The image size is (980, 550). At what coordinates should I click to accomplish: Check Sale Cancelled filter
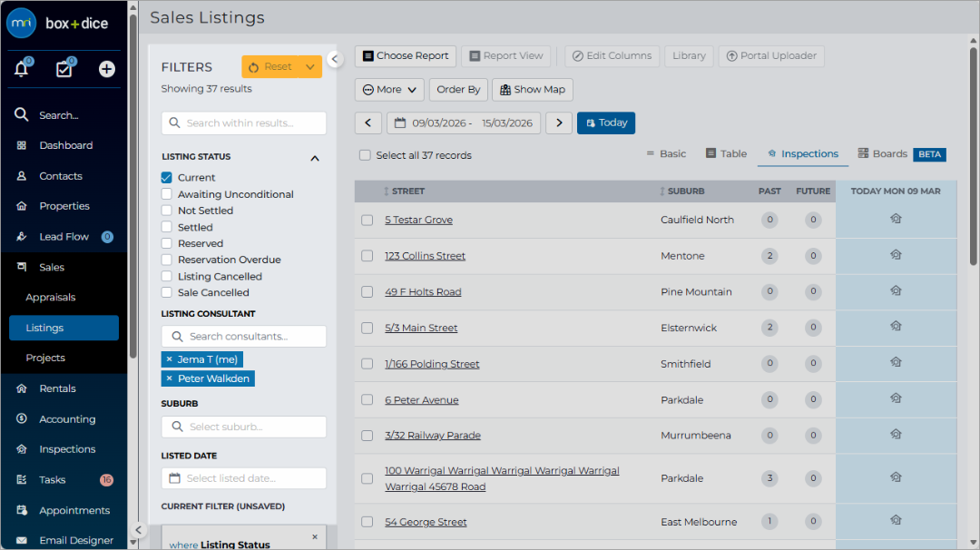(166, 292)
